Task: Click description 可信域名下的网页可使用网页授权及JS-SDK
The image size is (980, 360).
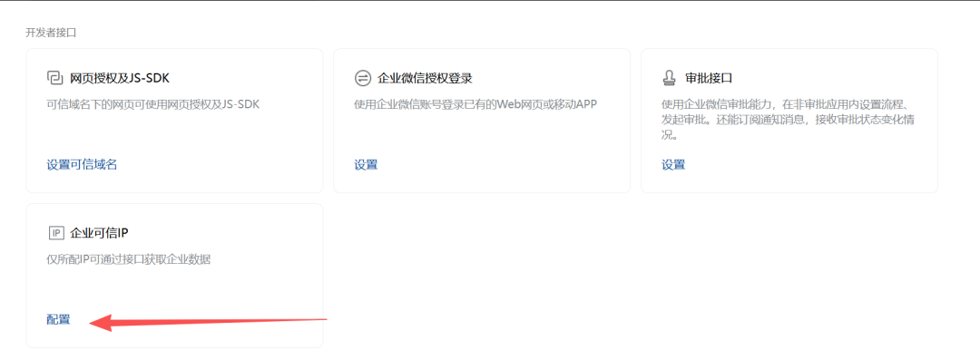Action: 153,104
